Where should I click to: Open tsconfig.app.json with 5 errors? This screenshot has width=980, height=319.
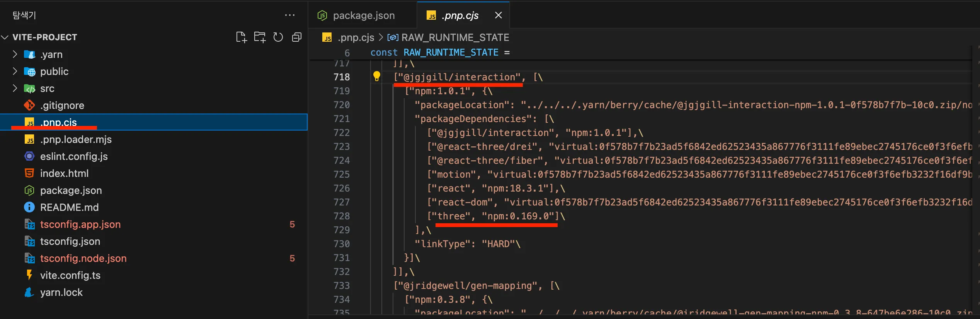point(80,224)
